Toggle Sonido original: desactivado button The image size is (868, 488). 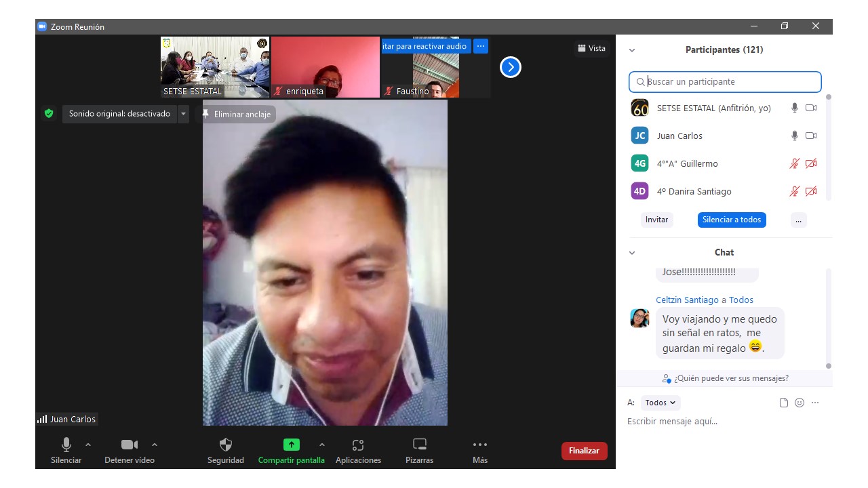pyautogui.click(x=119, y=114)
